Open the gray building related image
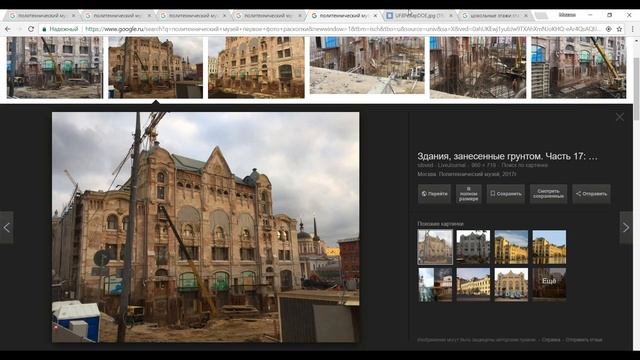The image size is (640, 360). (x=473, y=247)
